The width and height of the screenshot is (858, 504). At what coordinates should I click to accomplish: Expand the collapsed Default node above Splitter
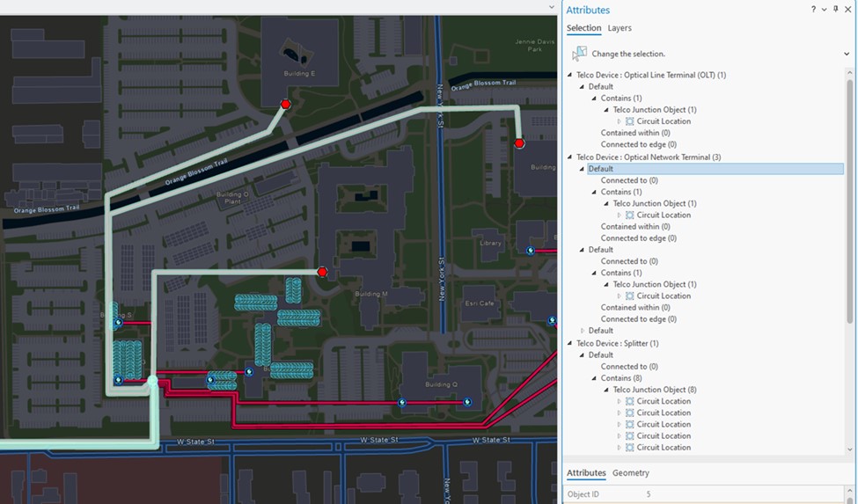coord(582,331)
